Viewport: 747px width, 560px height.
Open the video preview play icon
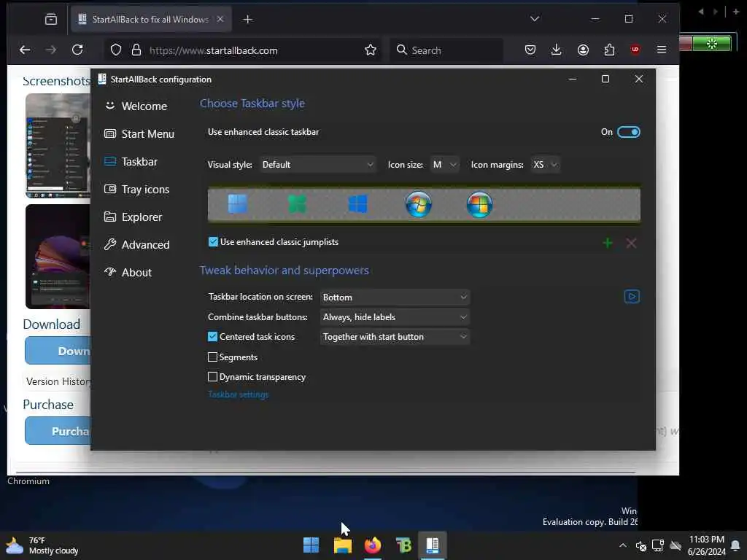coord(632,297)
